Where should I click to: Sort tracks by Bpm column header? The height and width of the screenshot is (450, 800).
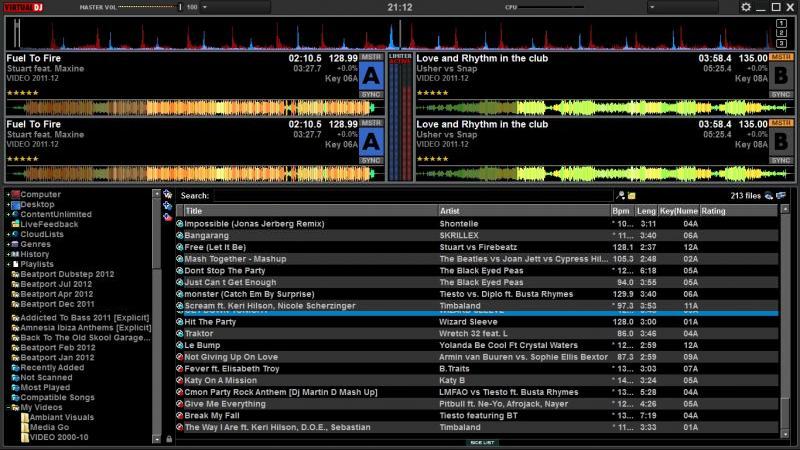[x=622, y=211]
